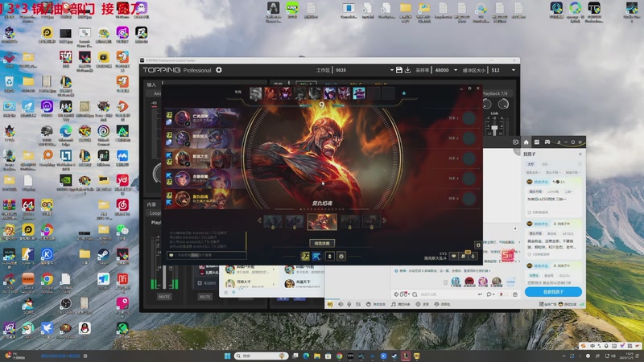Open League client settings gear
Image resolution: width=644 pixels, height=362 pixels.
(x=469, y=88)
